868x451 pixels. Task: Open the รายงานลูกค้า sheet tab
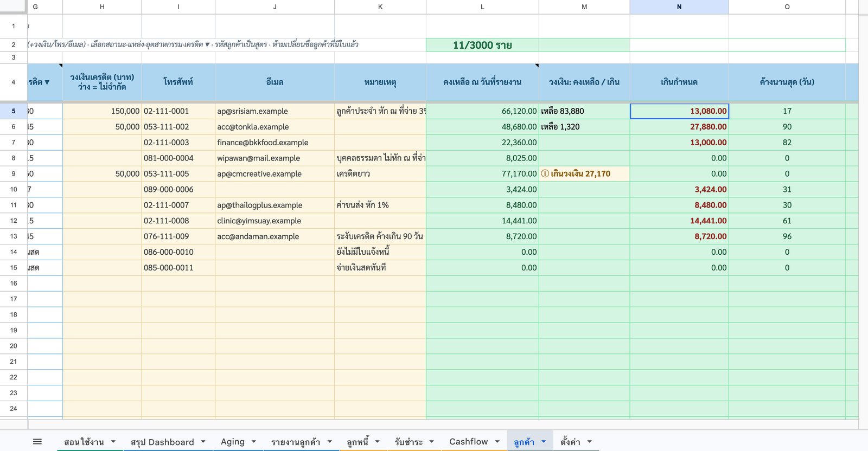click(x=296, y=442)
